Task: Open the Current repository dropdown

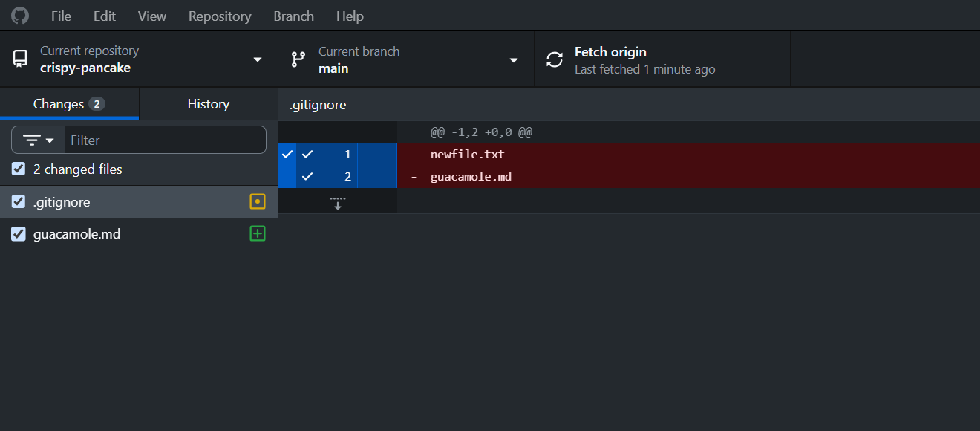Action: click(x=139, y=59)
